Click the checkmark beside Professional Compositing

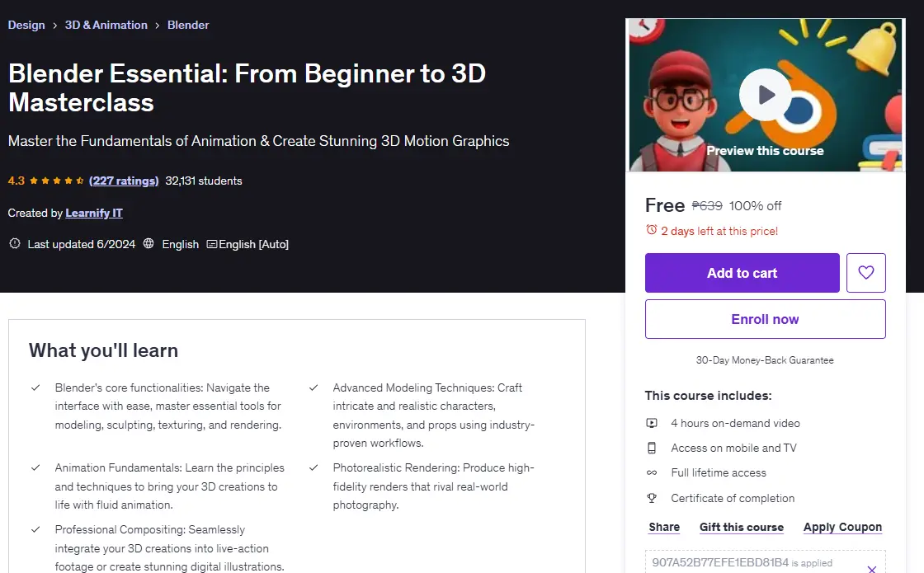(35, 529)
